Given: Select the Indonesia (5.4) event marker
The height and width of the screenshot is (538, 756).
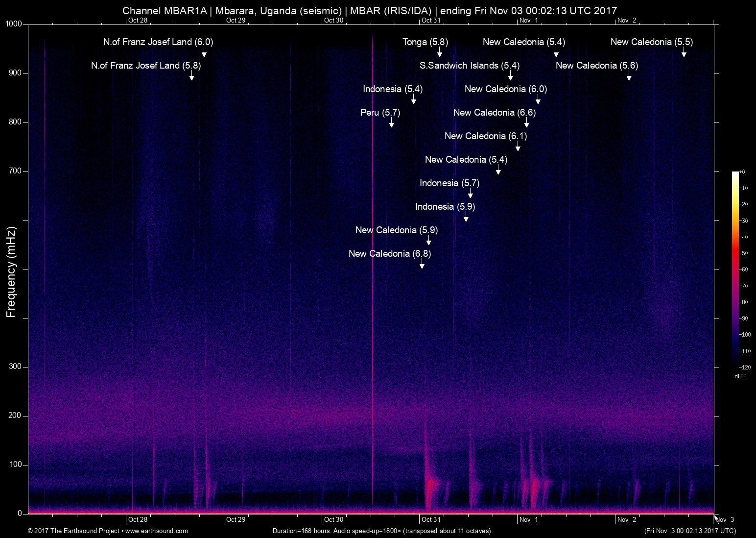Looking at the screenshot, I should pos(393,89).
